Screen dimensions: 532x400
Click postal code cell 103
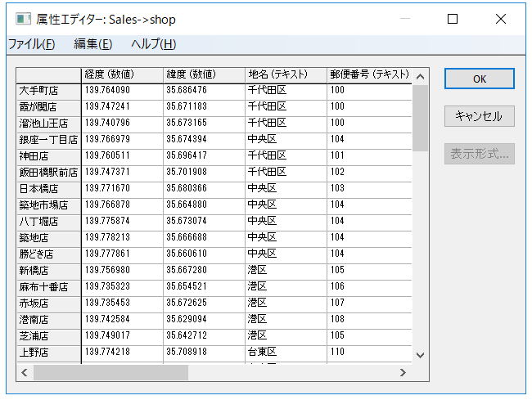coord(369,190)
